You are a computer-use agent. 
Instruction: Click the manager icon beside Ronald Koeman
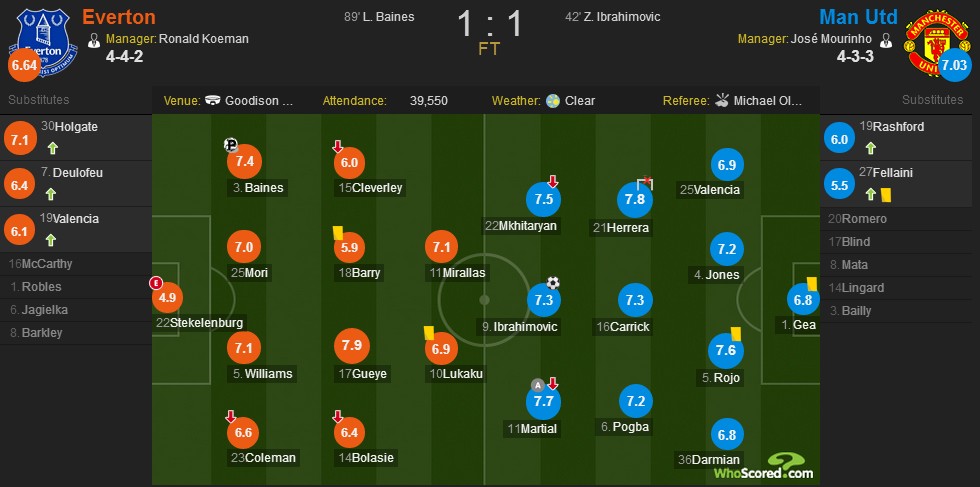[94, 40]
